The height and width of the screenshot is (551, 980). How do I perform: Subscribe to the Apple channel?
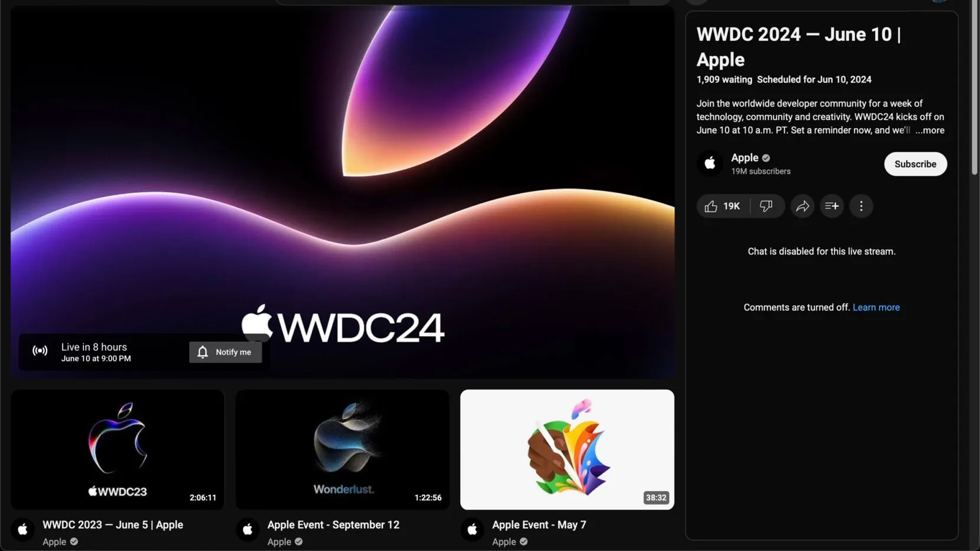[x=915, y=164]
